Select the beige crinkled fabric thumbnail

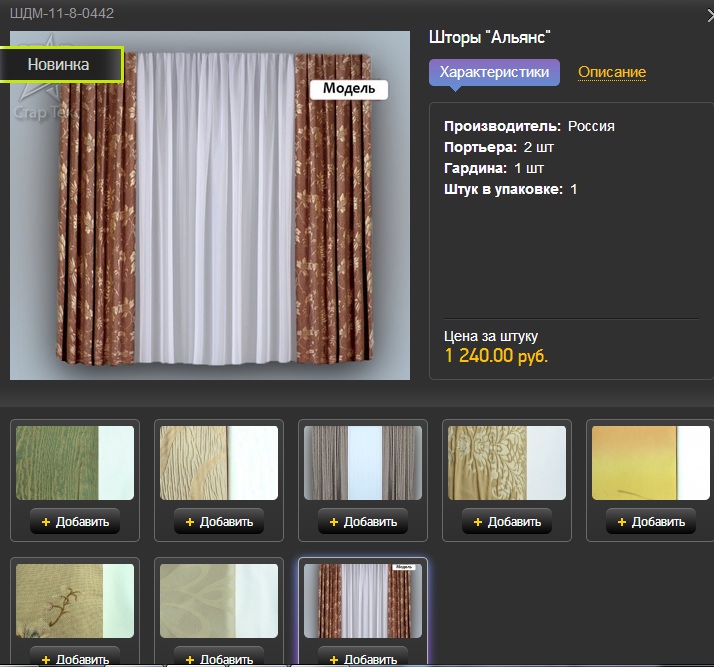pyautogui.click(x=219, y=463)
